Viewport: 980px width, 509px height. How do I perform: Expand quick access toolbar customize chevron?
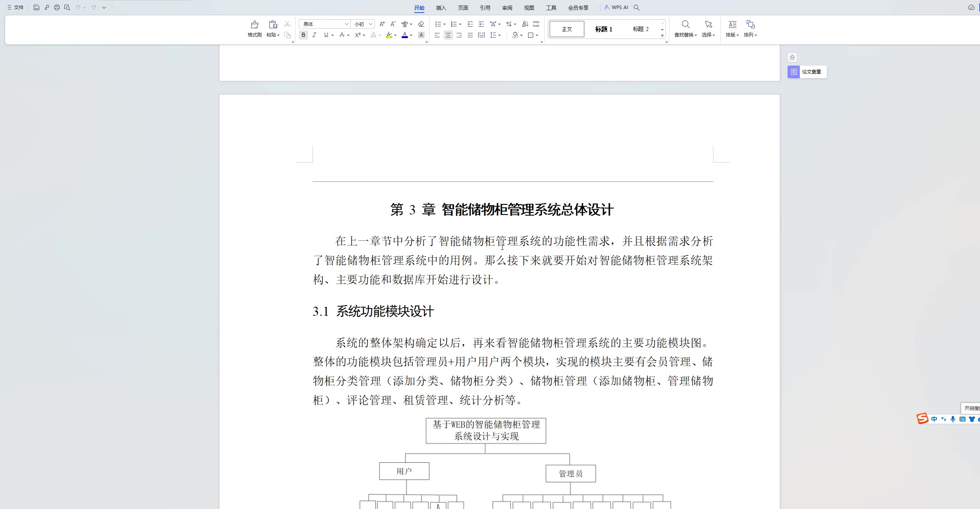point(104,7)
